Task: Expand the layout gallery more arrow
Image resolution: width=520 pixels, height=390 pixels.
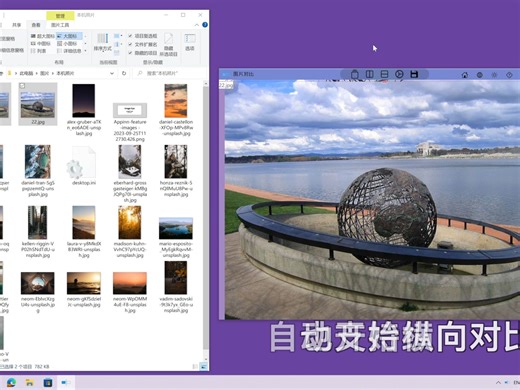Action: click(85, 51)
